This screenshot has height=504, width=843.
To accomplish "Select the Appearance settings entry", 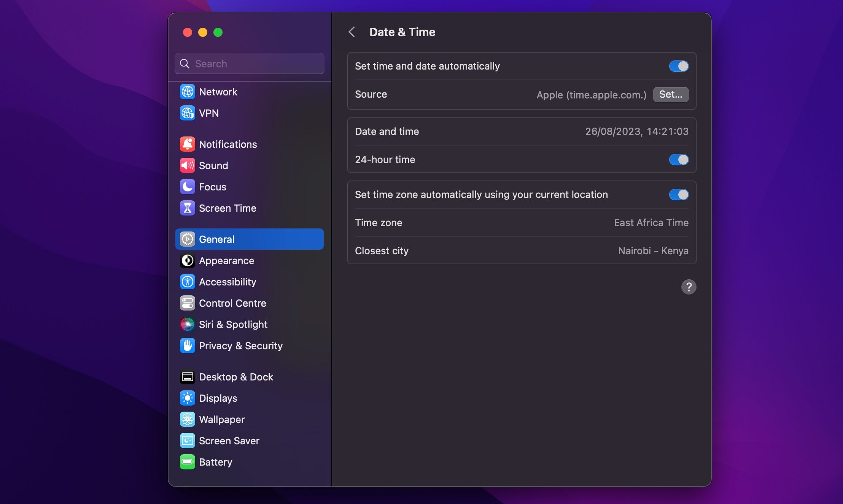I will click(x=227, y=261).
